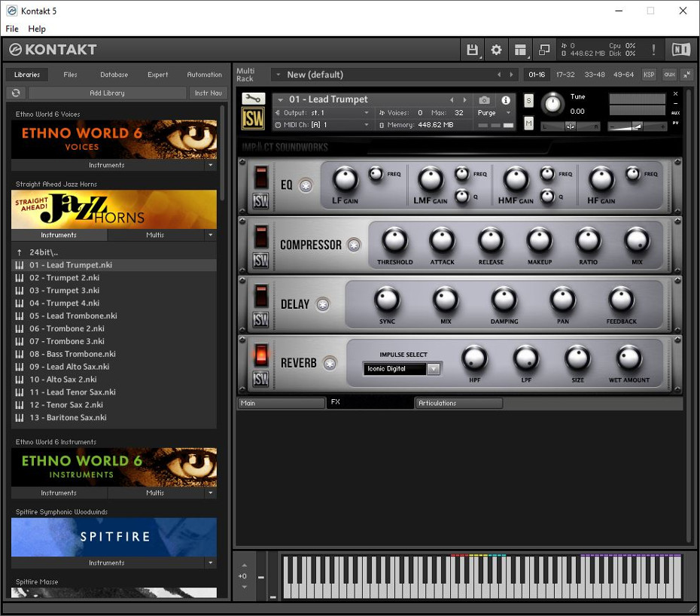Switch to the Automation tab
The height and width of the screenshot is (616, 700).
(205, 75)
